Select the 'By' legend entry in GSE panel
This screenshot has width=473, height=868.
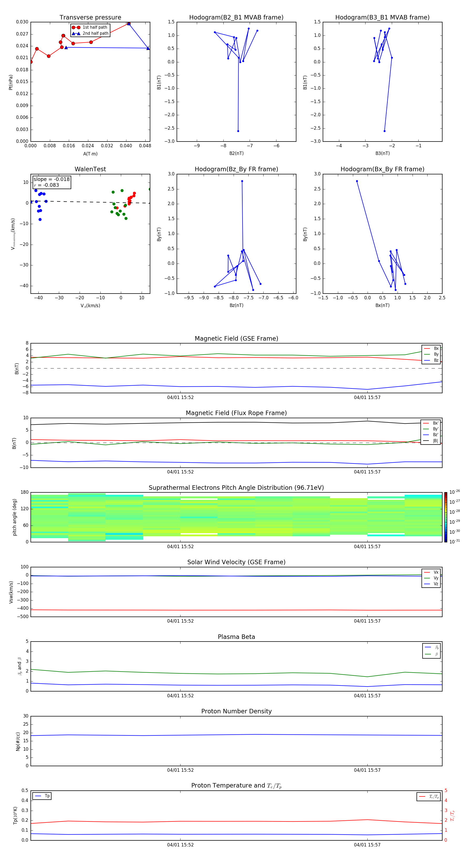(x=431, y=355)
